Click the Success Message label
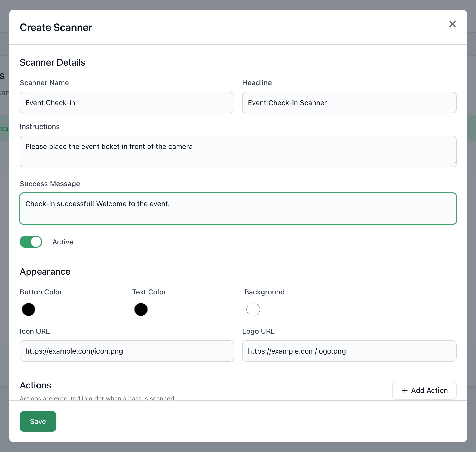This screenshot has width=476, height=452. point(50,184)
